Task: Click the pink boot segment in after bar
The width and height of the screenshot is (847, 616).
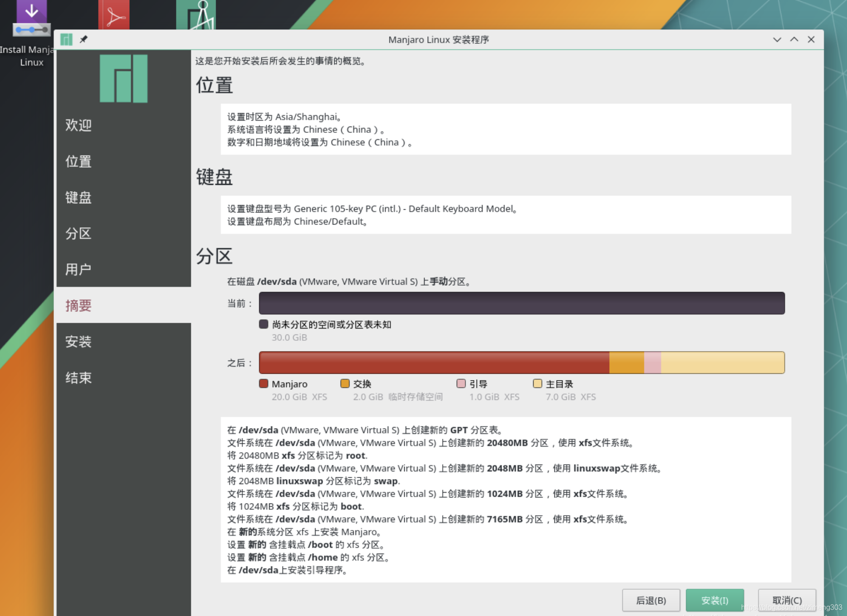Action: pyautogui.click(x=653, y=362)
